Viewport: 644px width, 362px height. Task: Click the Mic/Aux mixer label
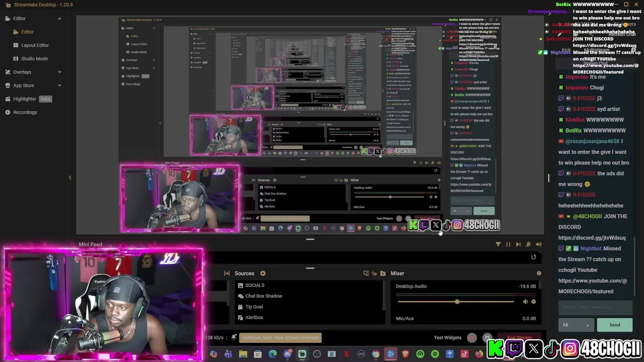coord(405,318)
